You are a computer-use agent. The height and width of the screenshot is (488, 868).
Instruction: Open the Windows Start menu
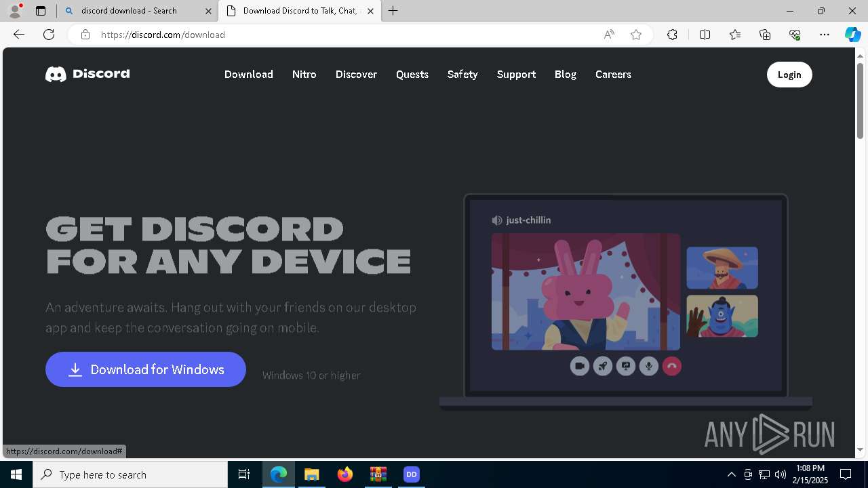[x=16, y=474]
